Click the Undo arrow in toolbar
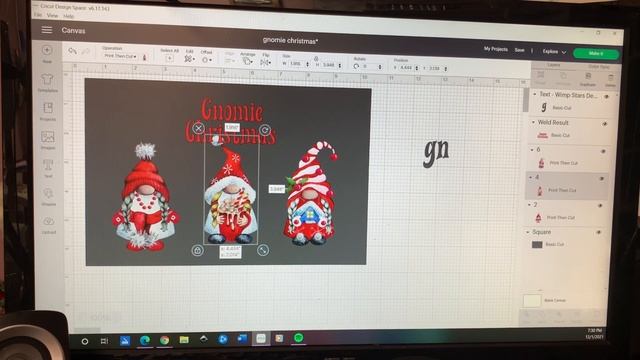This screenshot has width=640, height=360. [x=72, y=51]
